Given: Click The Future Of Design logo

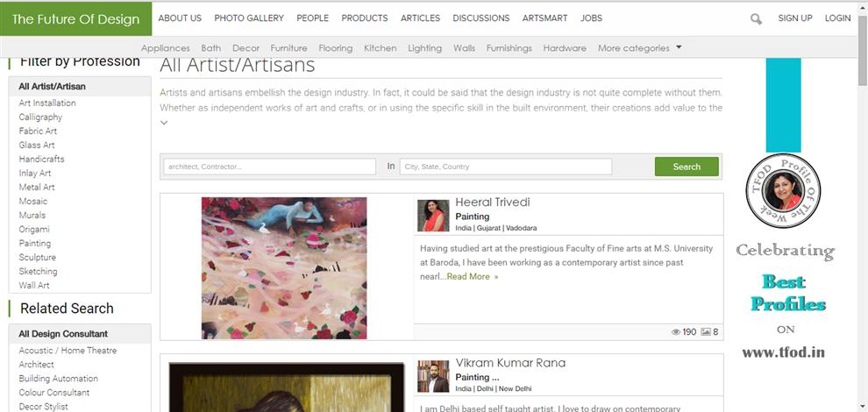Looking at the screenshot, I should click(x=75, y=18).
